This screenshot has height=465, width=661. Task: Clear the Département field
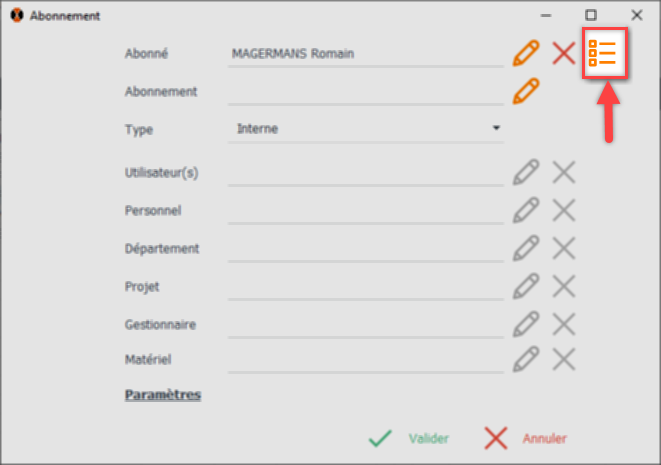[564, 248]
